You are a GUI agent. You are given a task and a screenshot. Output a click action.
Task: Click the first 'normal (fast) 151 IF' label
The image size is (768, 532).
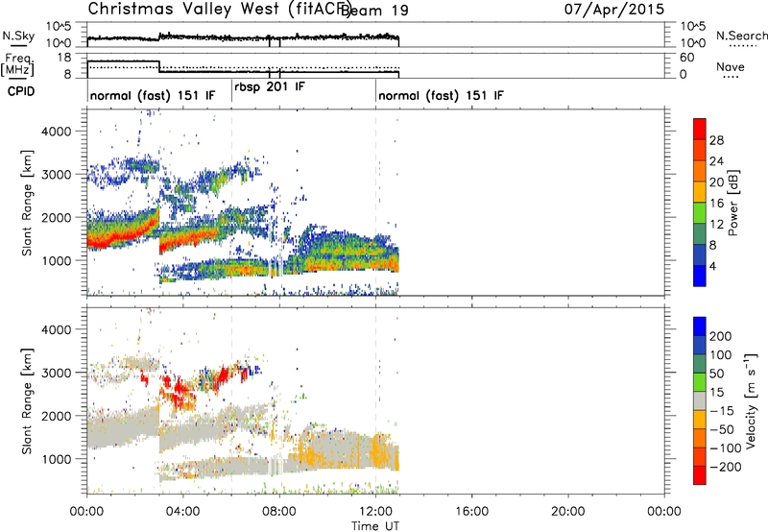[153, 95]
